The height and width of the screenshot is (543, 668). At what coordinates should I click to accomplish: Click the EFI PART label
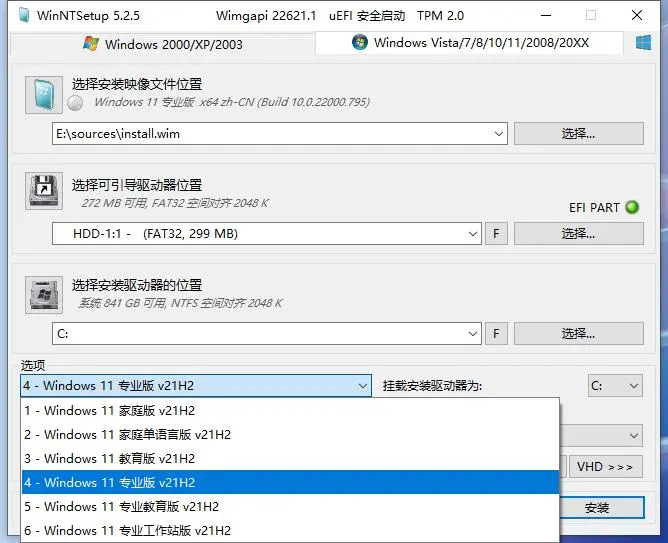594,208
